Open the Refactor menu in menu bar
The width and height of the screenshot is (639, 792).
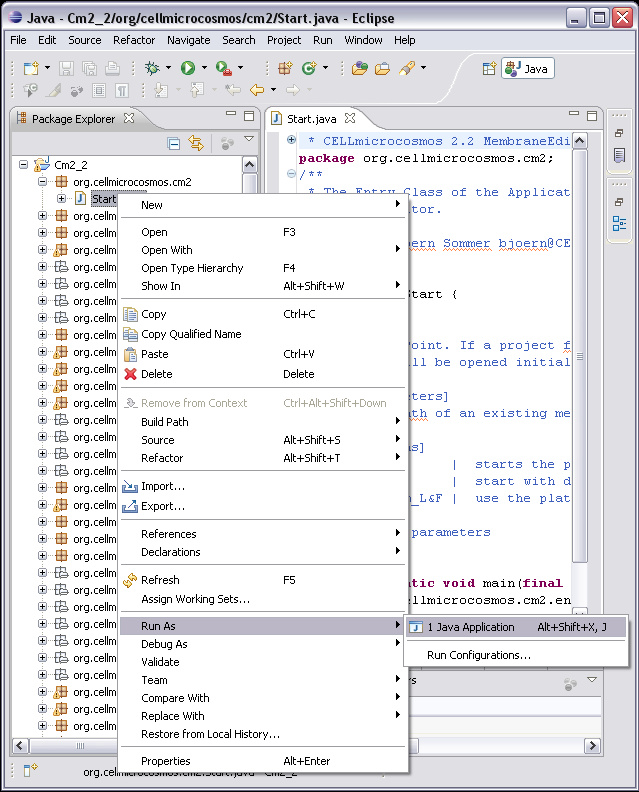coord(134,40)
